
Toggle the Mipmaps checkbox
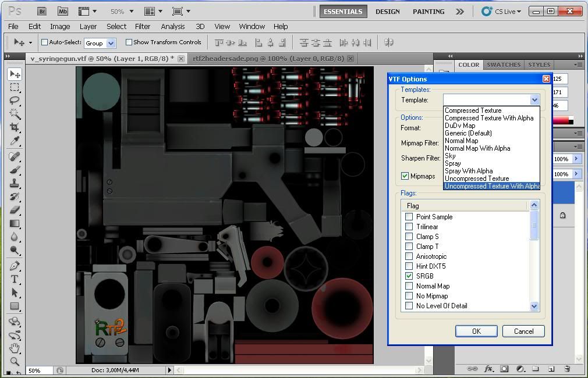click(405, 176)
